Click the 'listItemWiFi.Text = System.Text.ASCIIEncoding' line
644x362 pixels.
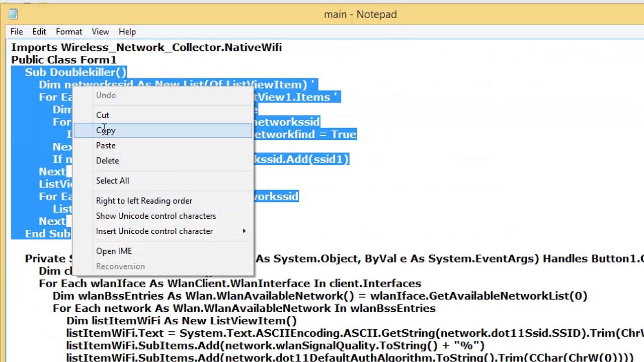(355, 333)
